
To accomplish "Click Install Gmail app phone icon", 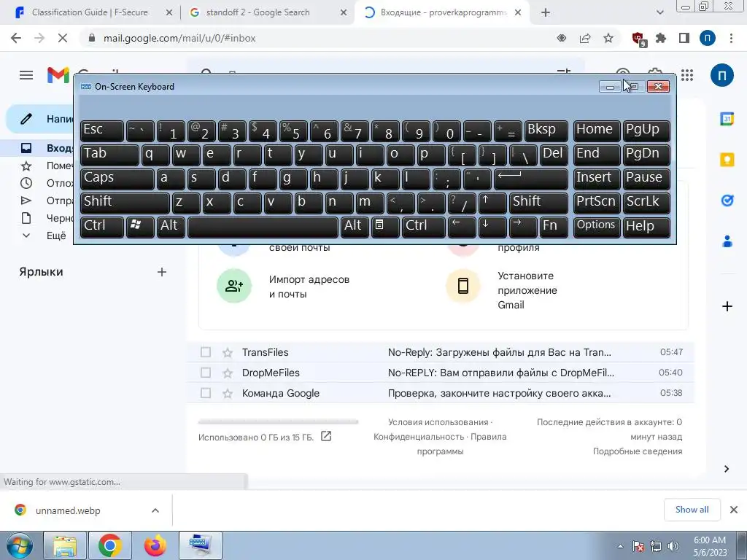I will click(x=463, y=286).
